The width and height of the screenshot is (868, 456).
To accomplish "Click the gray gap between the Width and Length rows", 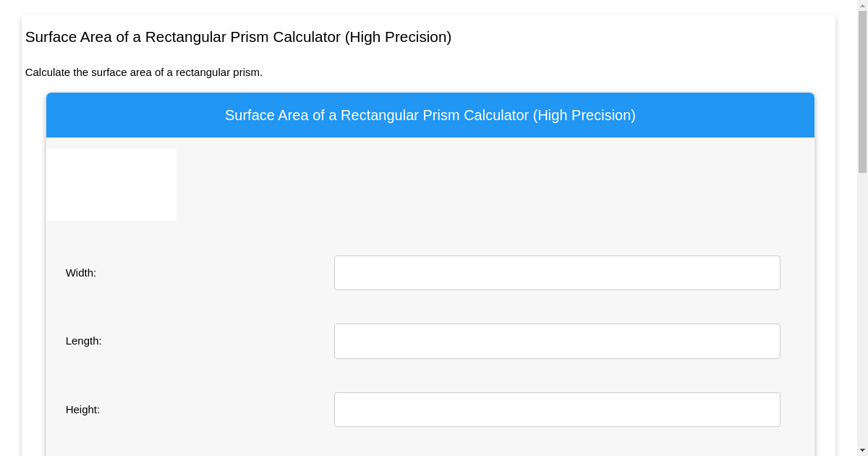I will (430, 307).
